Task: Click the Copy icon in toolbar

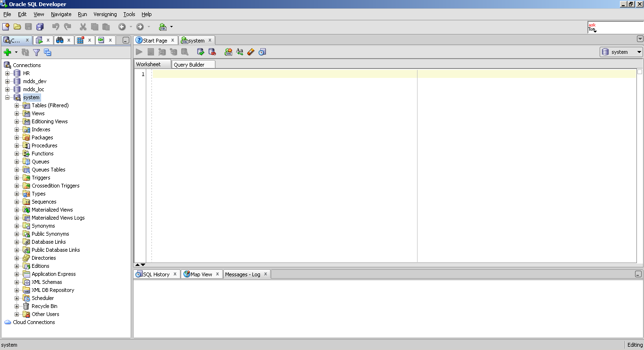Action: click(94, 27)
